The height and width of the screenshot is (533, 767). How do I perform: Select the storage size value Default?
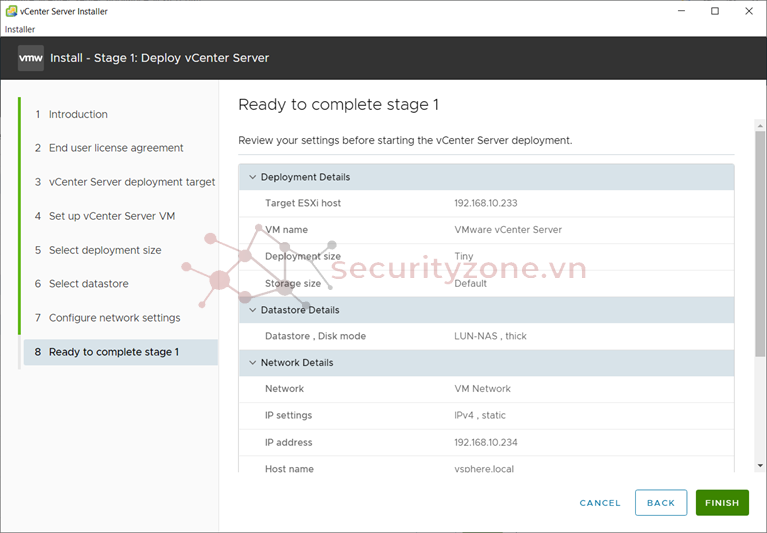[471, 284]
